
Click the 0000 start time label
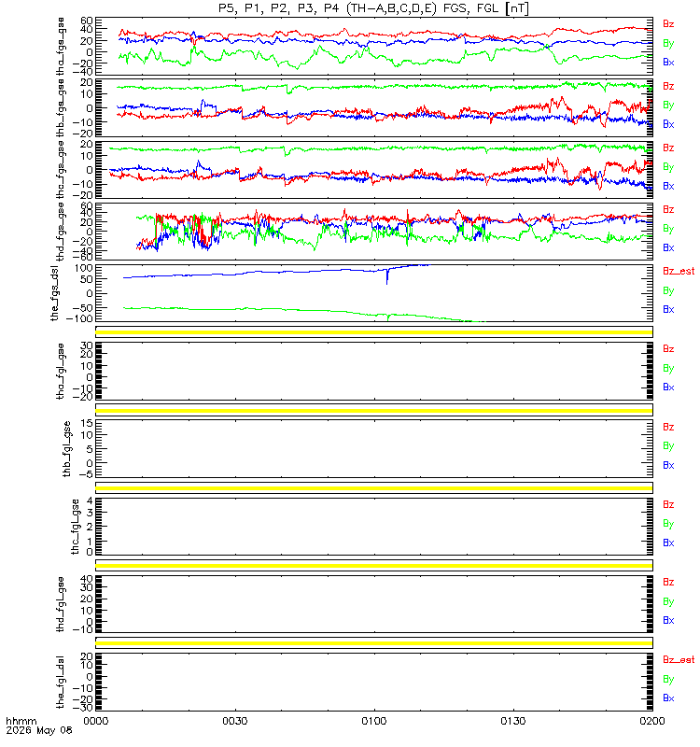tap(96, 721)
